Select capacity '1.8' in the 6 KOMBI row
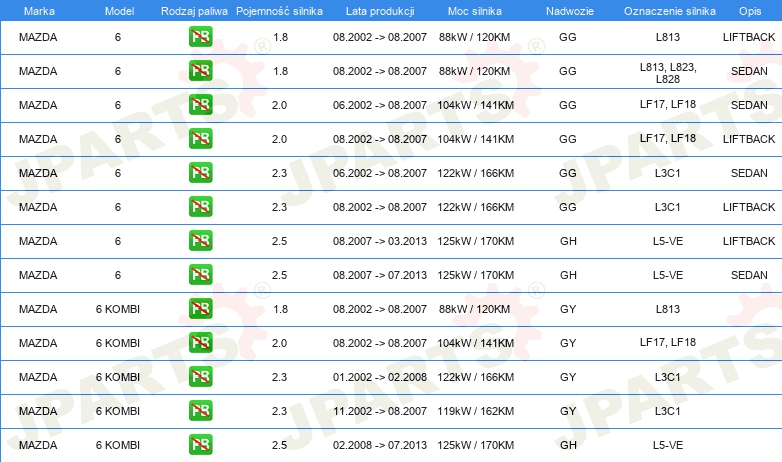The height and width of the screenshot is (462, 782). [x=280, y=309]
